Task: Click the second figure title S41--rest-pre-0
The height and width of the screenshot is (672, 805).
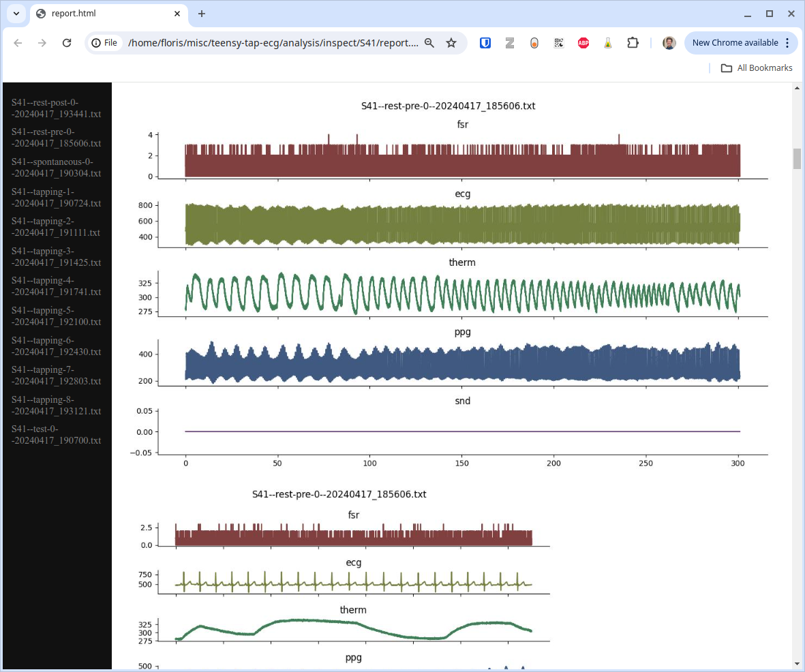Action: 339,494
